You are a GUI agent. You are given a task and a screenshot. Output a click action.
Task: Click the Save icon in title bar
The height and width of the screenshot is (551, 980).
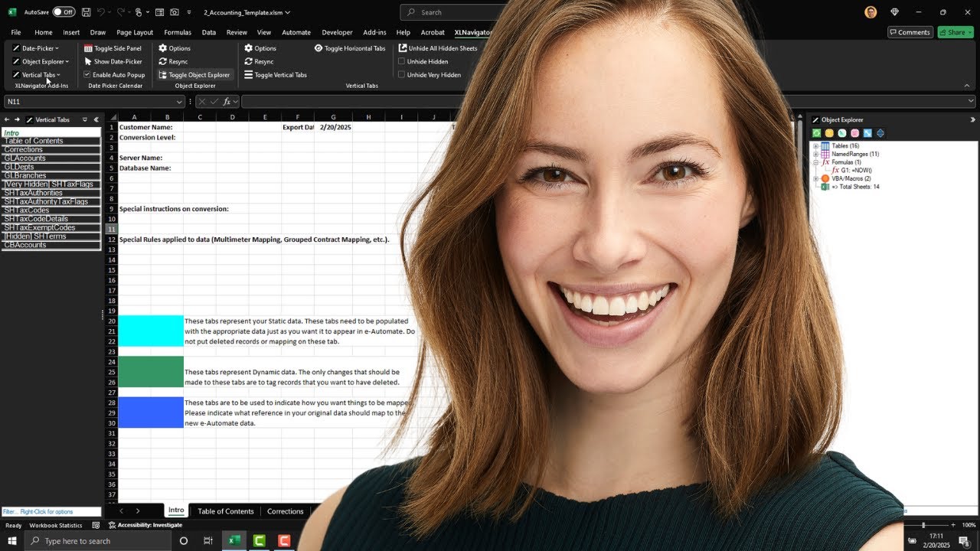86,12
